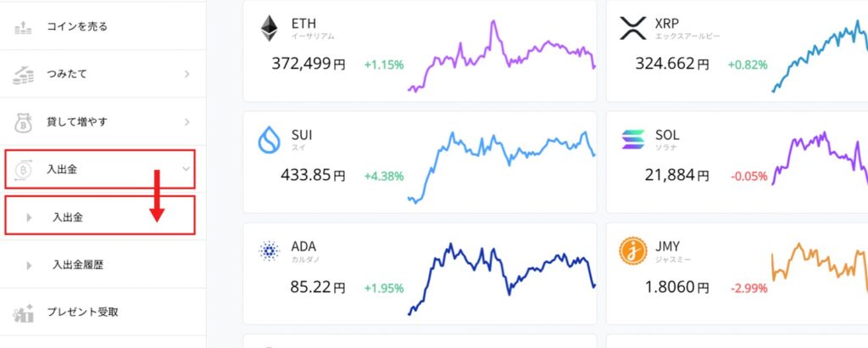Click the SUI water drop icon
868x348 pixels.
pos(270,140)
